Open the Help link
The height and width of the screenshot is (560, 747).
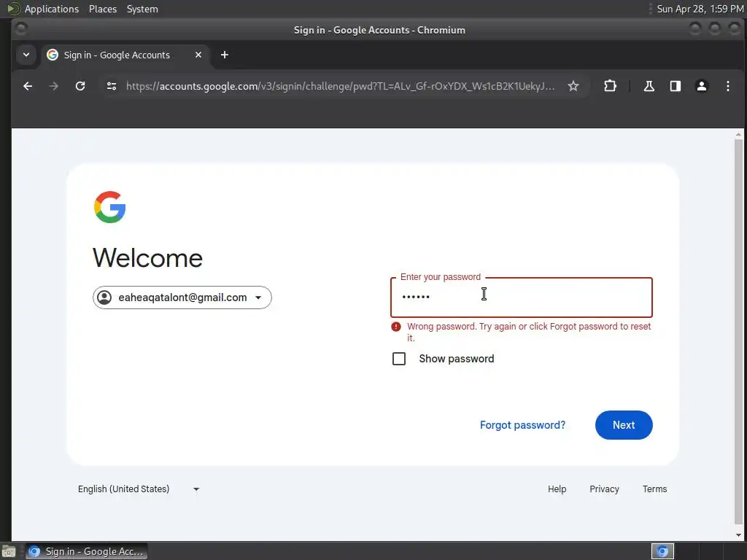pos(557,489)
